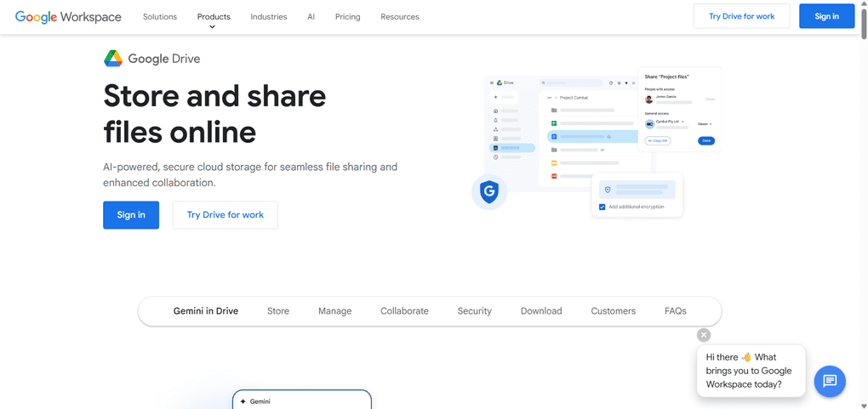Image resolution: width=868 pixels, height=409 pixels.
Task: Open the Pricing page
Action: click(348, 17)
